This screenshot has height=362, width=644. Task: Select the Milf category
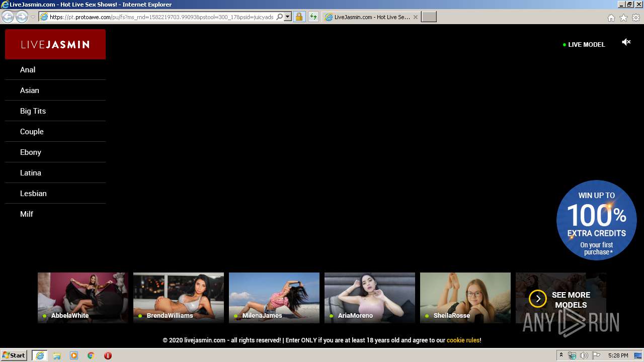55,214
